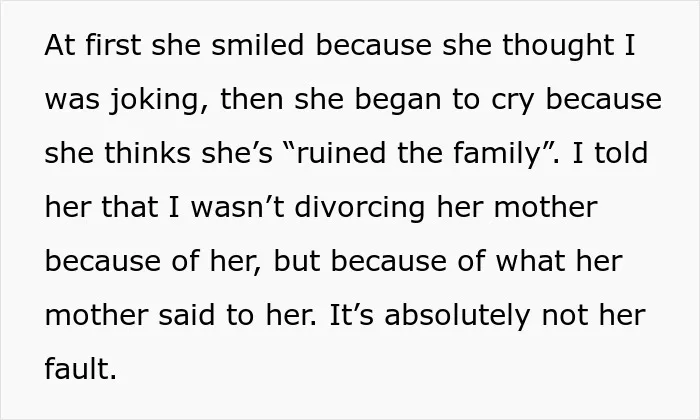Screen dimensions: 700x420
Task: Click on the word "thinks"
Action: click(x=147, y=153)
